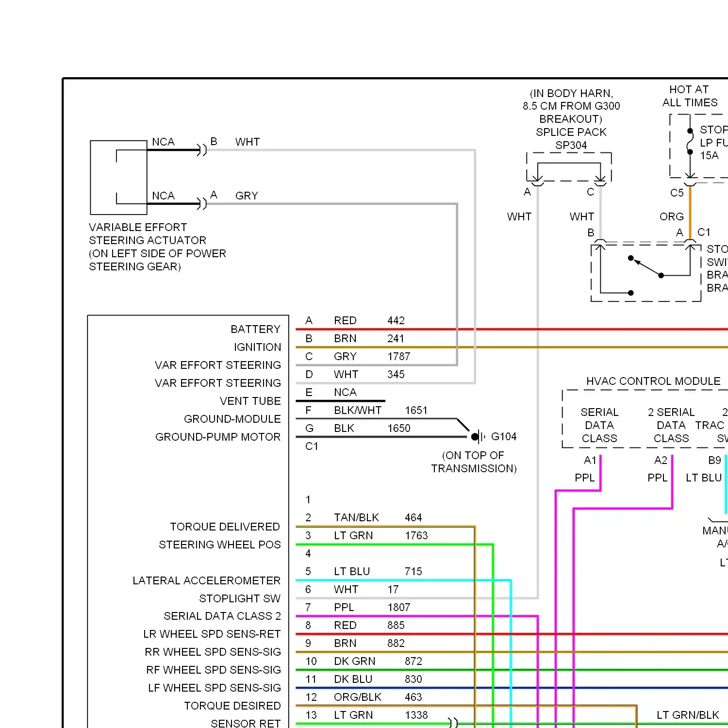Click the ORG/BLK wire color label
This screenshot has width=728, height=728.
coord(358,697)
